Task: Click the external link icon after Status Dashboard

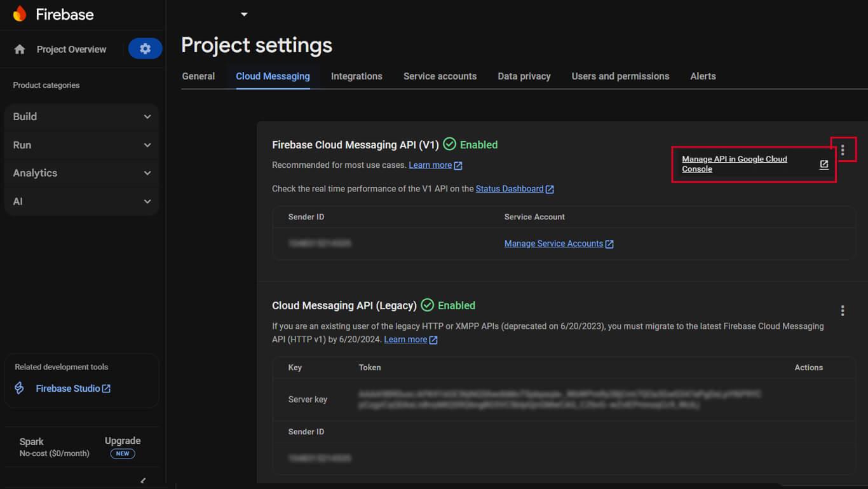Action: point(550,189)
